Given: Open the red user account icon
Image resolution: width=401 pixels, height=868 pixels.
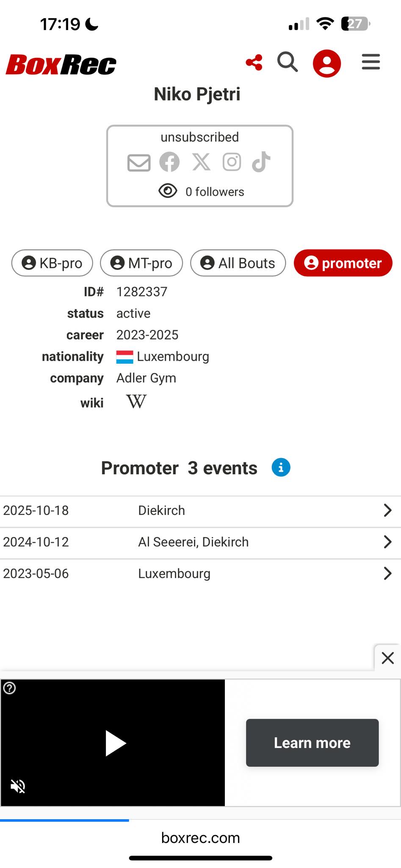Looking at the screenshot, I should coord(326,64).
